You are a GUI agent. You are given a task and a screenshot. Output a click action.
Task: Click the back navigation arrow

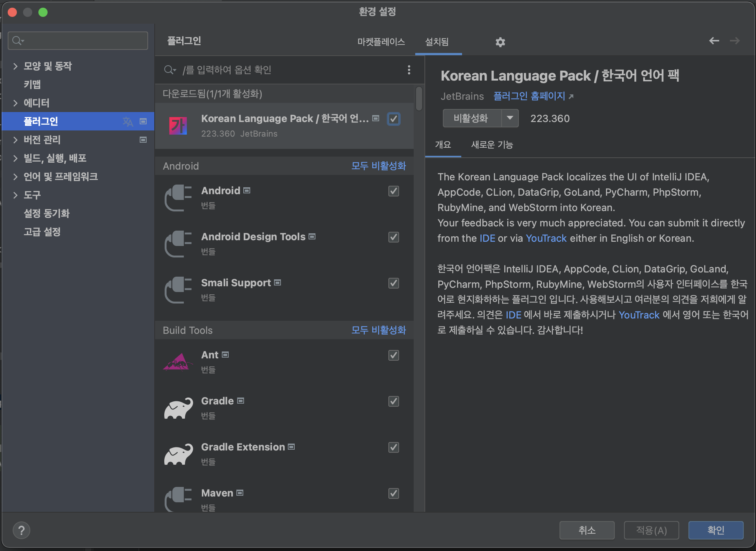(714, 41)
